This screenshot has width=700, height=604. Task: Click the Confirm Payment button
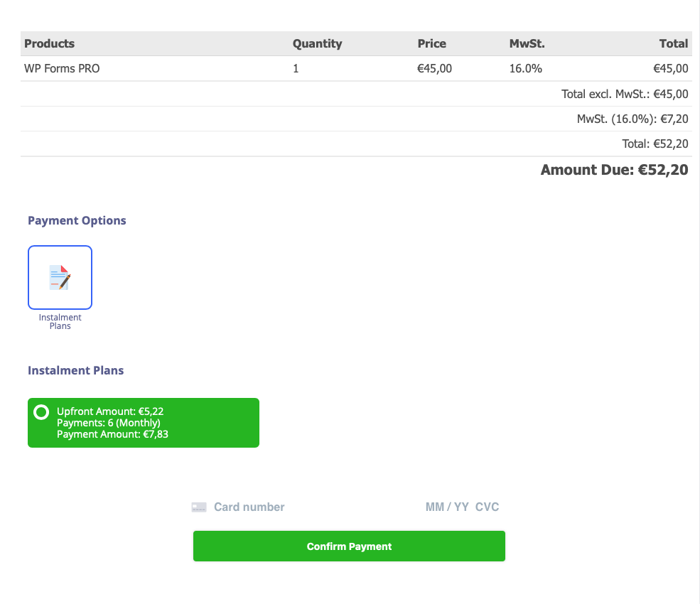point(349,546)
